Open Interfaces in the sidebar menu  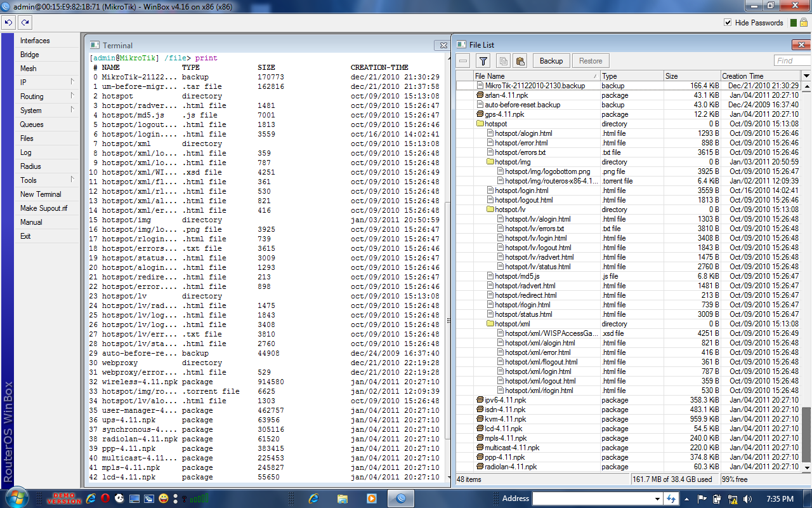click(47, 41)
